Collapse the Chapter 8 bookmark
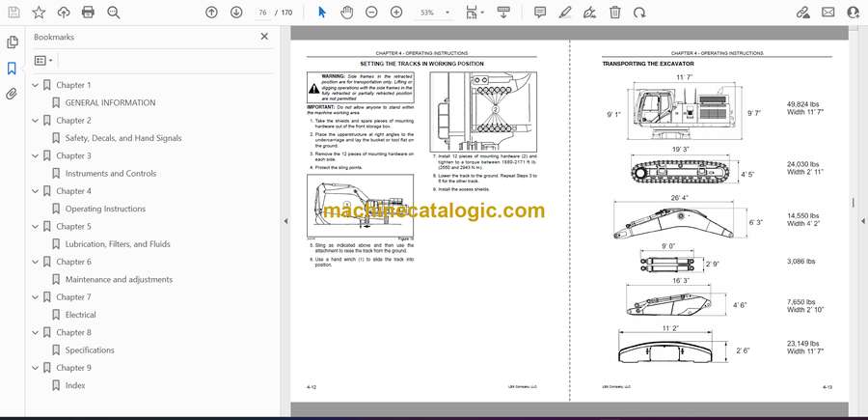Image resolution: width=868 pixels, height=420 pixels. pos(36,332)
